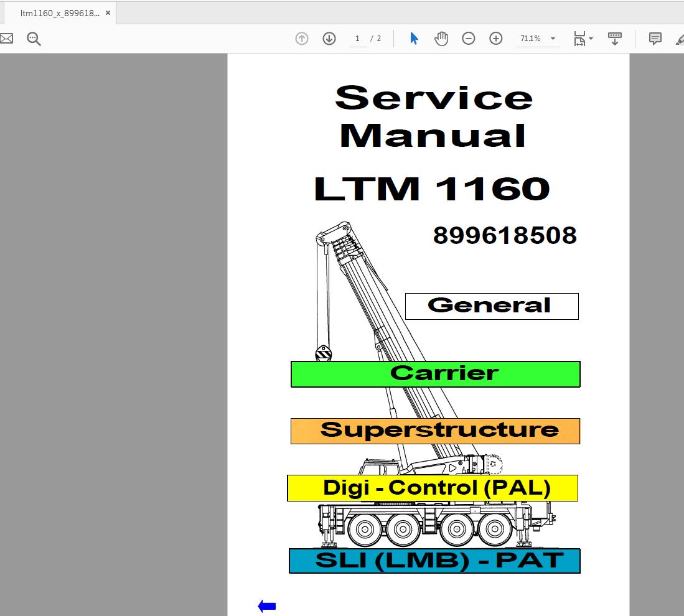Click the blue back arrow on page
The height and width of the screenshot is (616, 684).
[266, 606]
